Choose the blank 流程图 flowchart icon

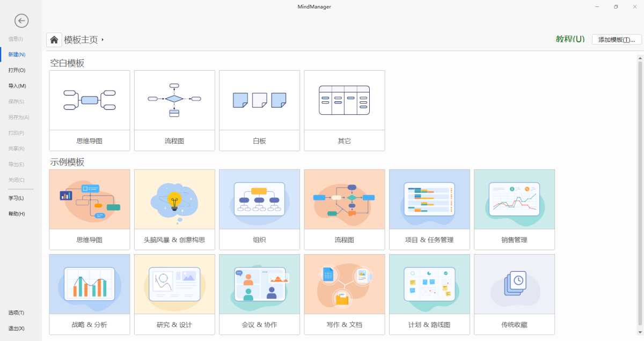pyautogui.click(x=174, y=100)
